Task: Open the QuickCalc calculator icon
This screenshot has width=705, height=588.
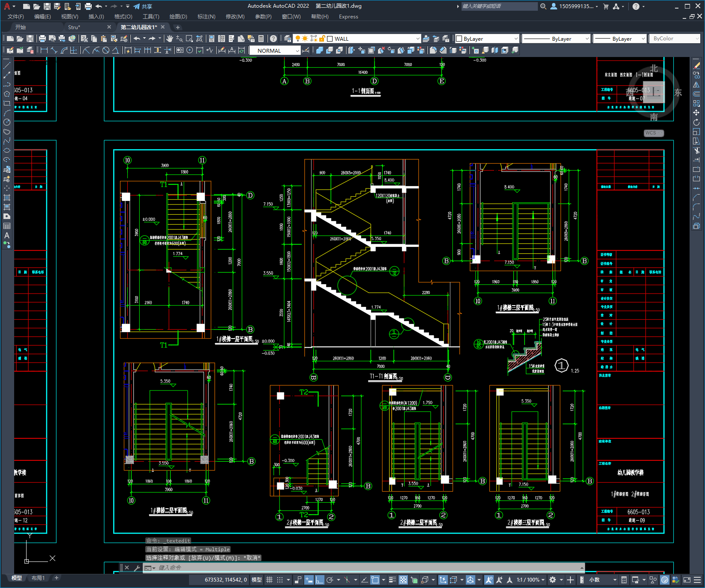Action: [x=261, y=39]
